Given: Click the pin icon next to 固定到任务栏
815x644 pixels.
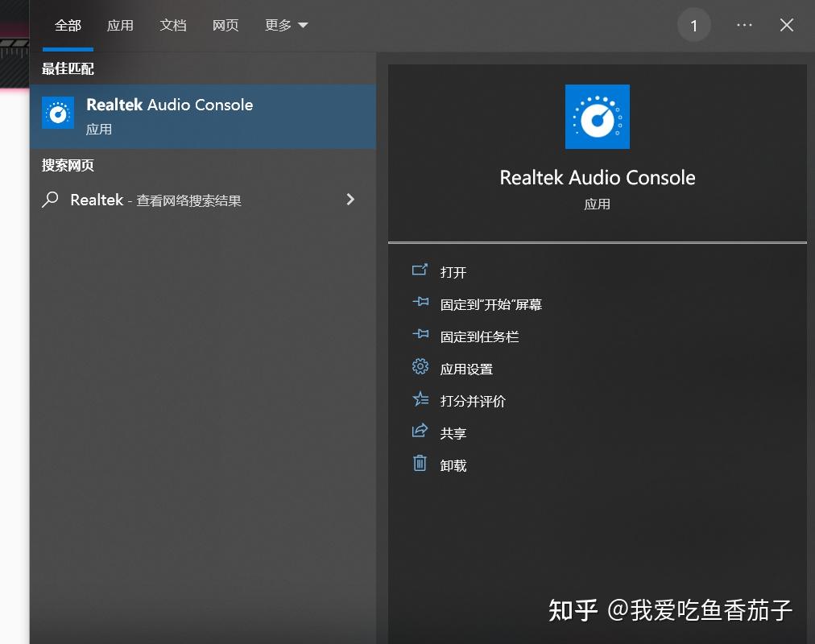Looking at the screenshot, I should coord(420,336).
